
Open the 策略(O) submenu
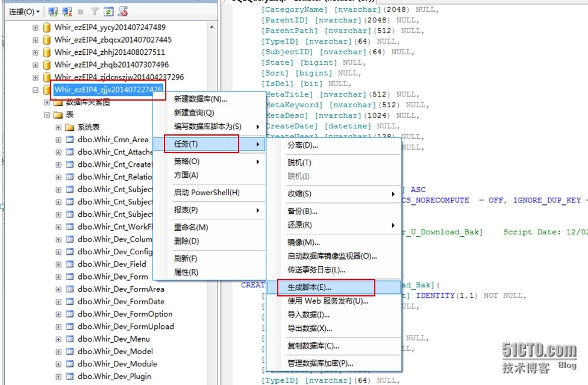pyautogui.click(x=209, y=161)
